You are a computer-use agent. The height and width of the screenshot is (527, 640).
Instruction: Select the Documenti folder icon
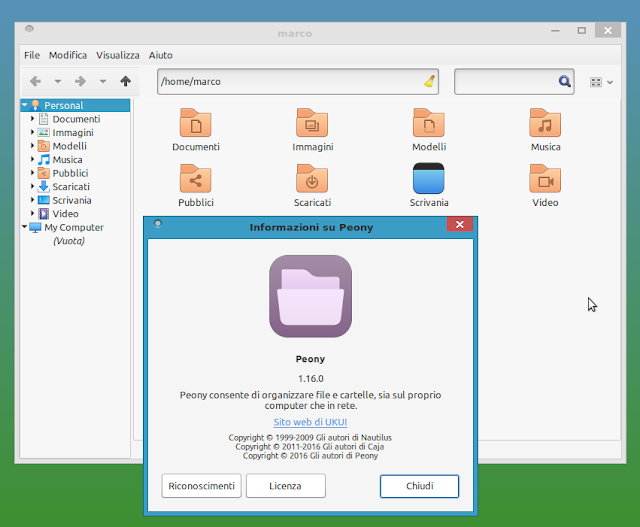click(x=196, y=122)
